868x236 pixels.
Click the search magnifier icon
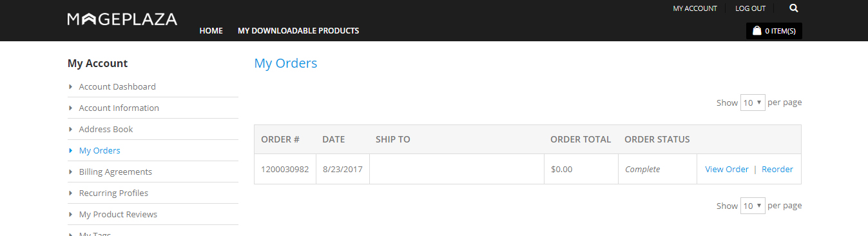point(793,8)
